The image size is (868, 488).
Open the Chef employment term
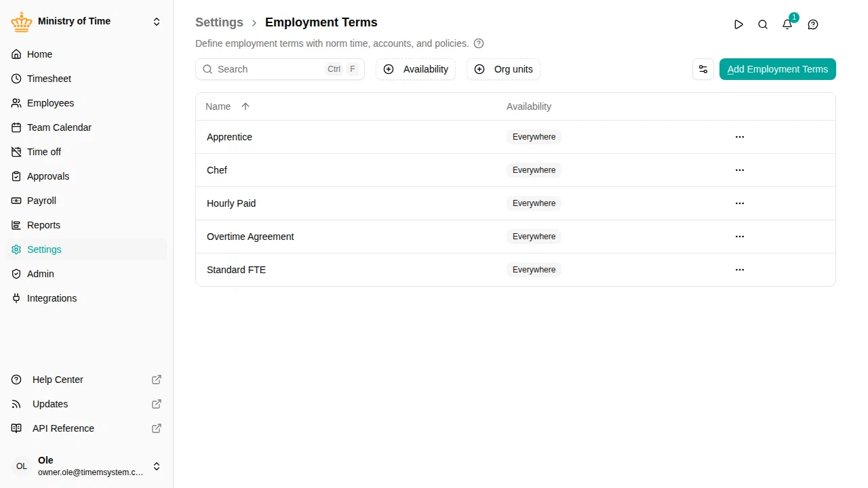217,170
